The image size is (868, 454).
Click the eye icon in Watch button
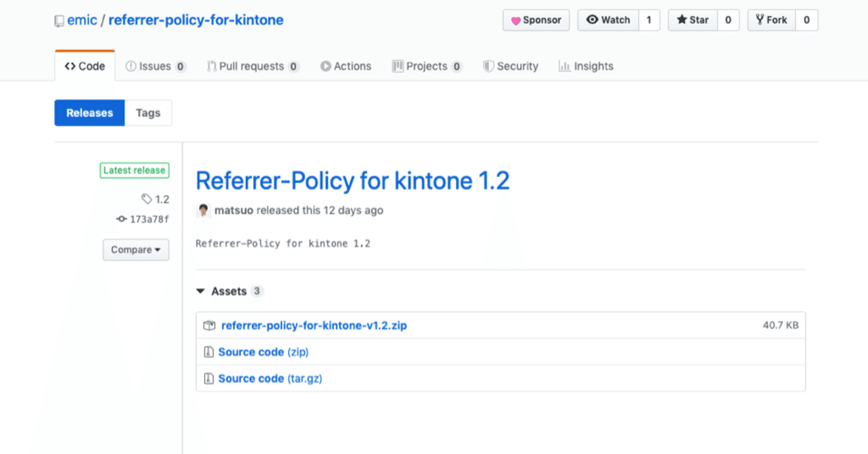[592, 20]
